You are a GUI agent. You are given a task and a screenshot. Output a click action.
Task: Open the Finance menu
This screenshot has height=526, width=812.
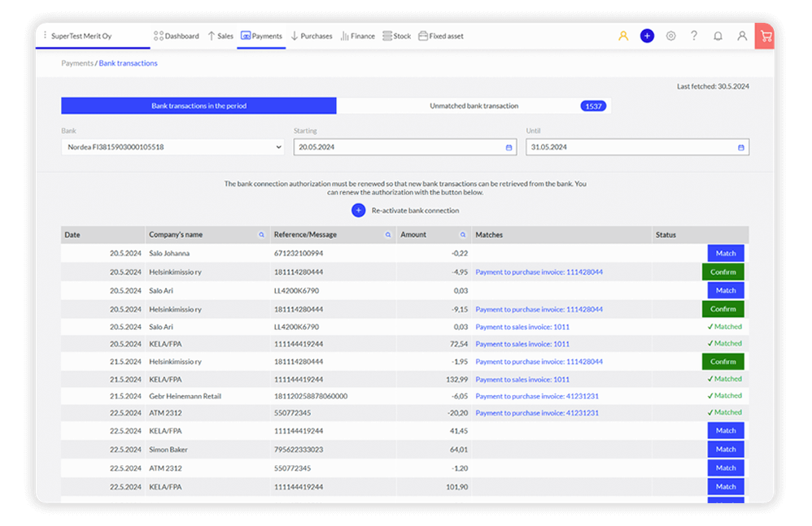[358, 36]
